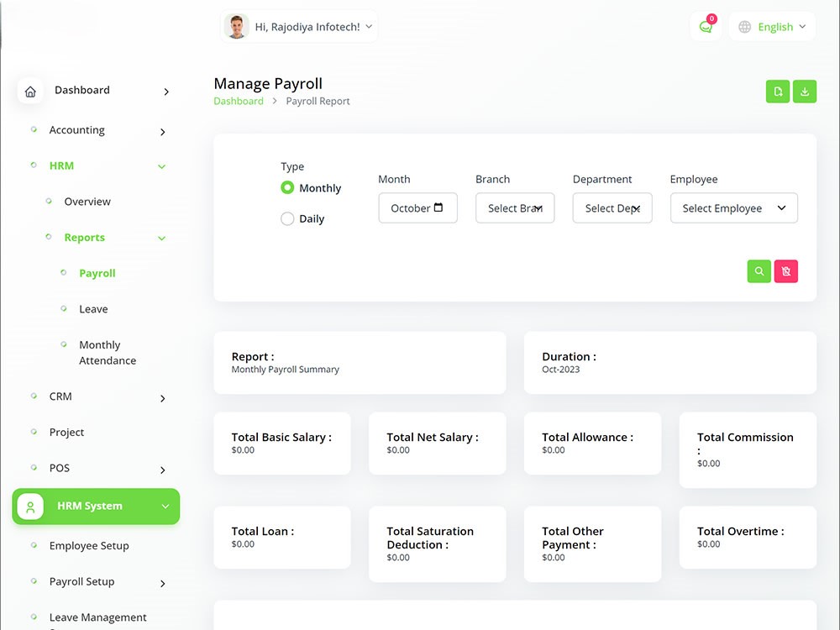Collapse the HRM sidebar chevron
Screen dimensions: 840x630
pyautogui.click(x=162, y=166)
